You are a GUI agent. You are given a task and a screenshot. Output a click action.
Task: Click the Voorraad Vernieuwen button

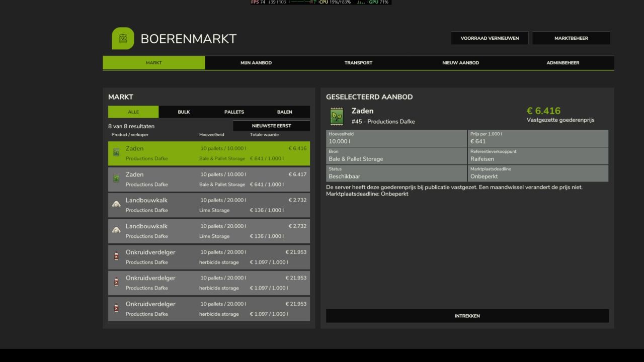click(x=490, y=38)
